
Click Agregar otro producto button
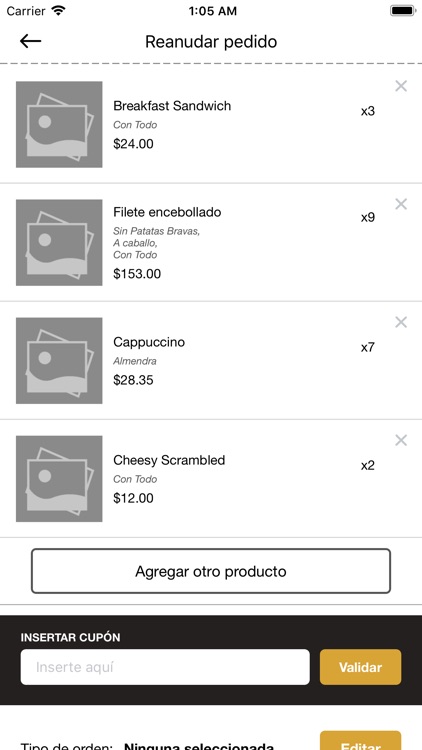click(211, 571)
